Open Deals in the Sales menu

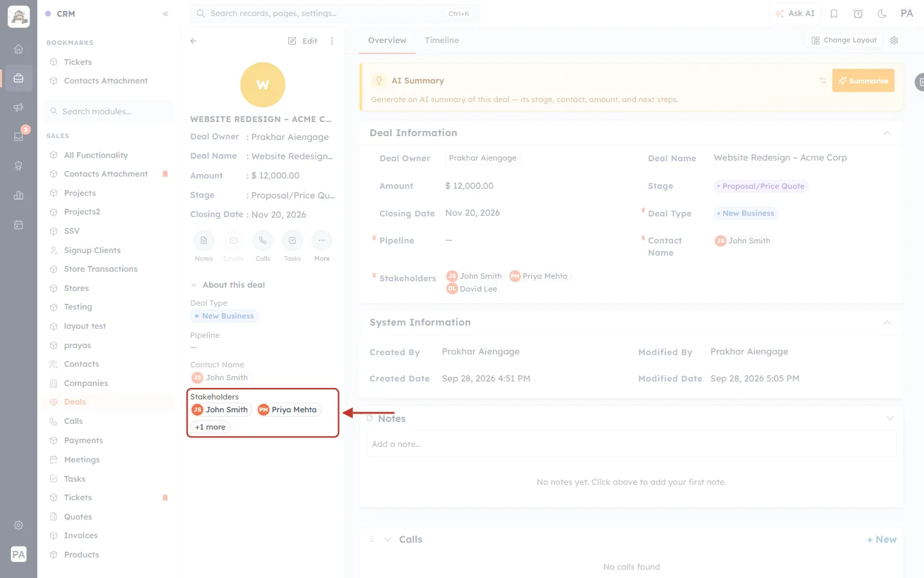coord(74,402)
